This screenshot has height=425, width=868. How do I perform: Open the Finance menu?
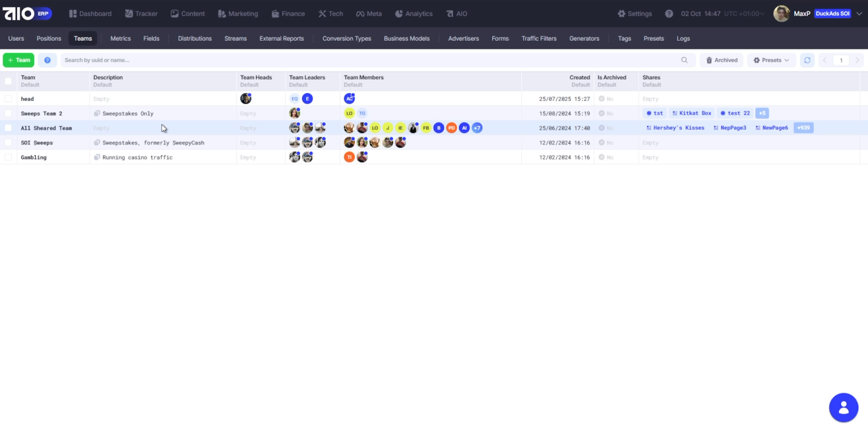(288, 14)
